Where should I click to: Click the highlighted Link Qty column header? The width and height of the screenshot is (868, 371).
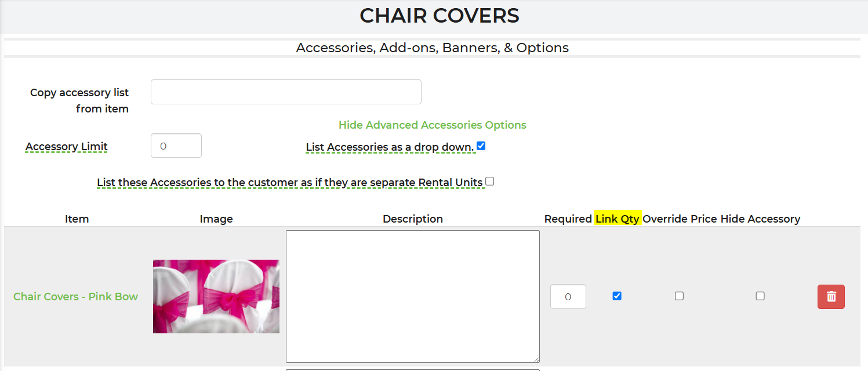click(618, 219)
